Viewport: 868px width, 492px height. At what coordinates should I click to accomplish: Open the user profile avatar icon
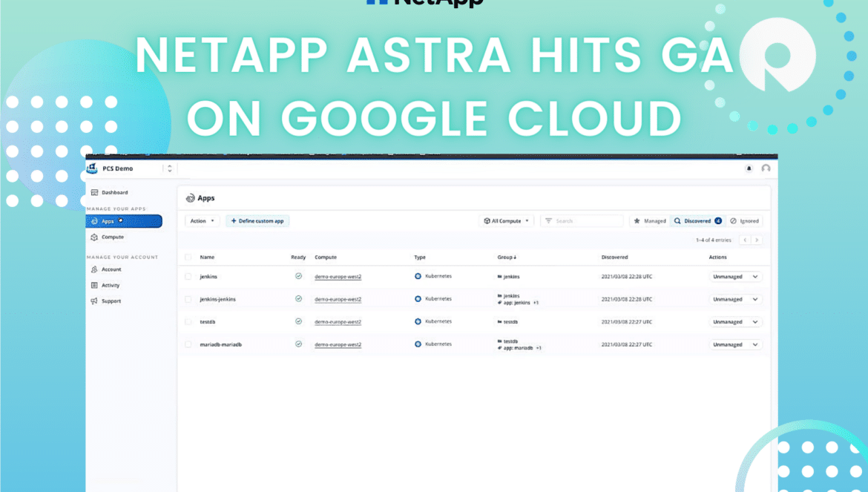coord(766,168)
